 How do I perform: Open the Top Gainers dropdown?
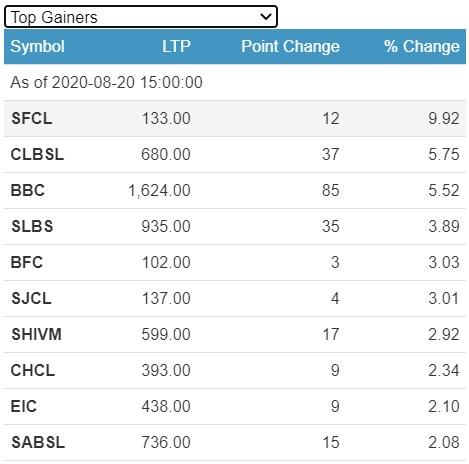[141, 17]
